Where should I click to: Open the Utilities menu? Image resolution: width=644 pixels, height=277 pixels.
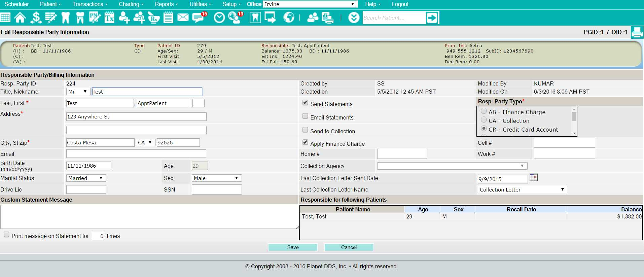tap(200, 4)
